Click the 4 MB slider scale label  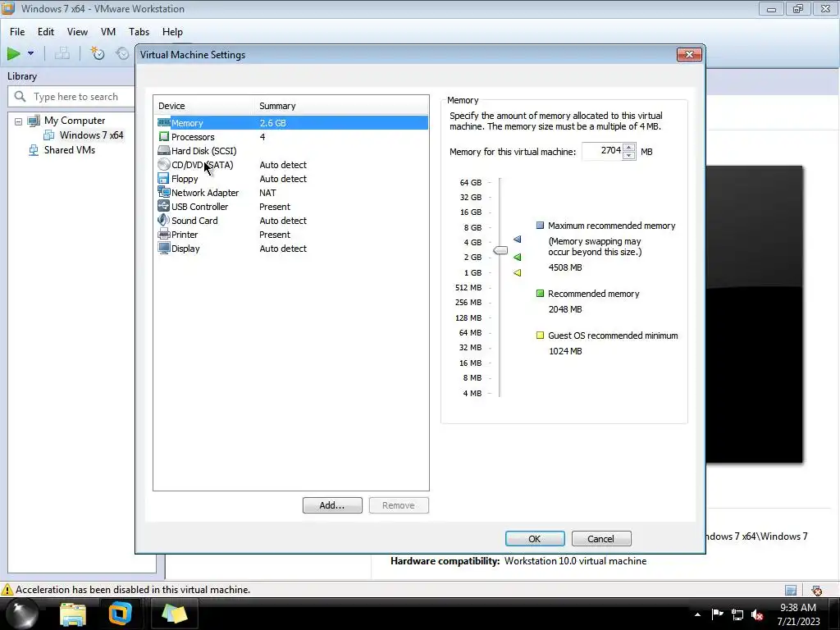point(472,393)
